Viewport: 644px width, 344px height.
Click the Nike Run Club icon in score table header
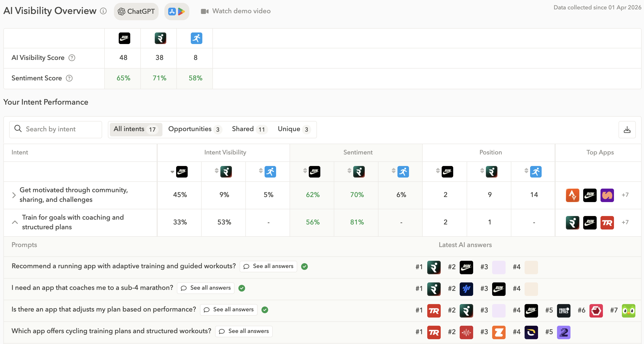(124, 38)
